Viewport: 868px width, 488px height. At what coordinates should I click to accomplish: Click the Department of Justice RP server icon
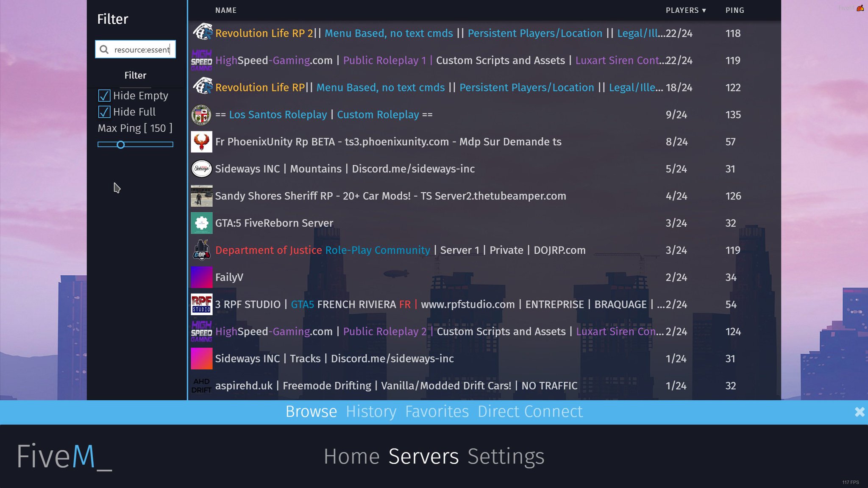point(201,250)
